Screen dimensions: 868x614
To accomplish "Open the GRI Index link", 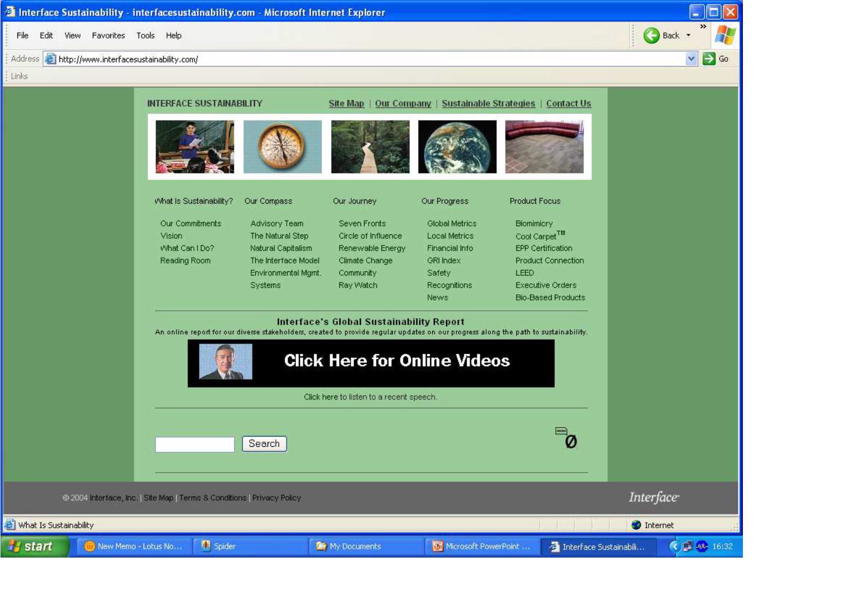I will (443, 261).
